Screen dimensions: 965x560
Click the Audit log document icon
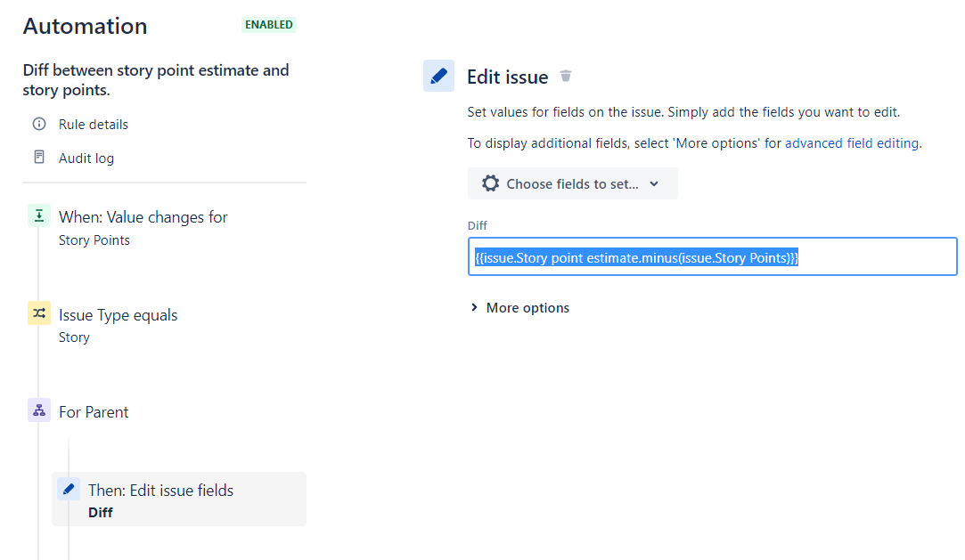(39, 158)
